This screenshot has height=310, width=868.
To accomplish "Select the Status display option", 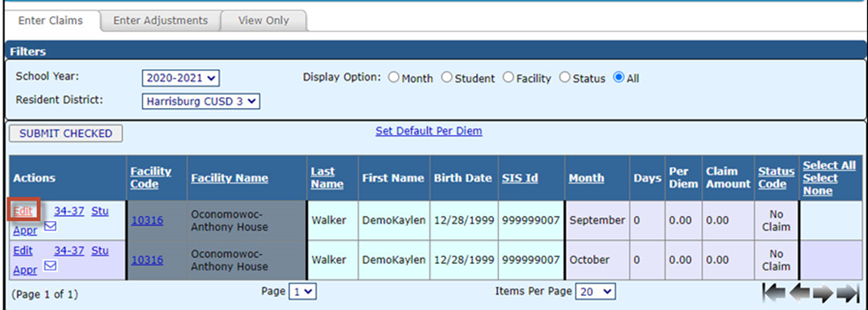I will click(565, 78).
